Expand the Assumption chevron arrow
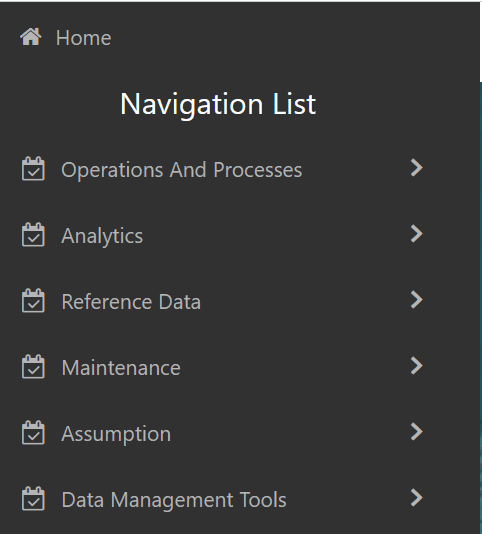The width and height of the screenshot is (482, 534). click(x=417, y=432)
